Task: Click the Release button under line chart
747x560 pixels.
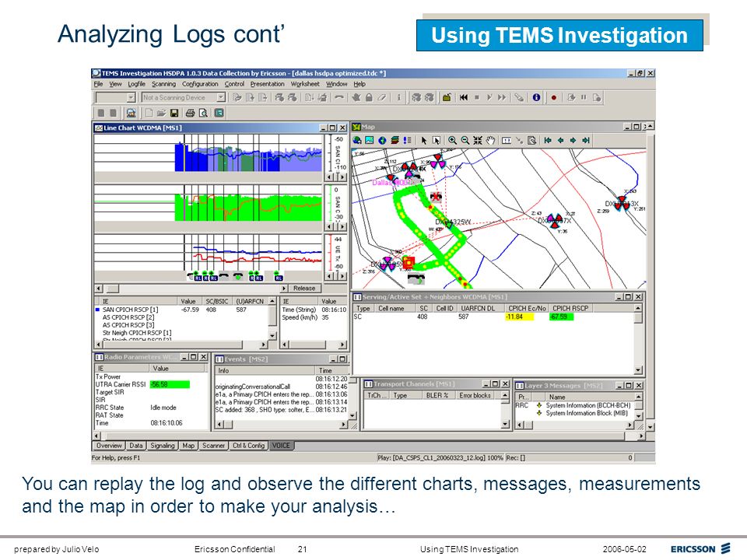Action: coord(304,289)
